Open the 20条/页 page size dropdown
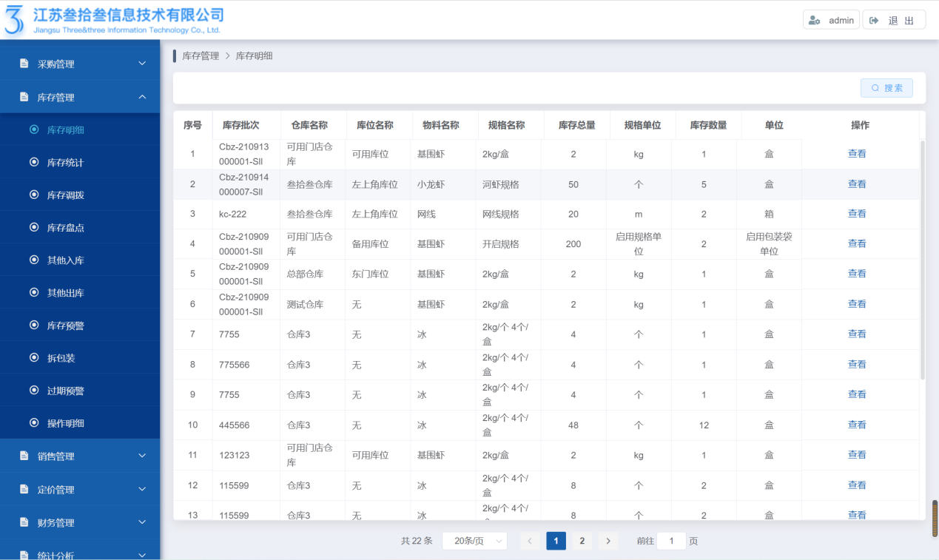 [474, 541]
